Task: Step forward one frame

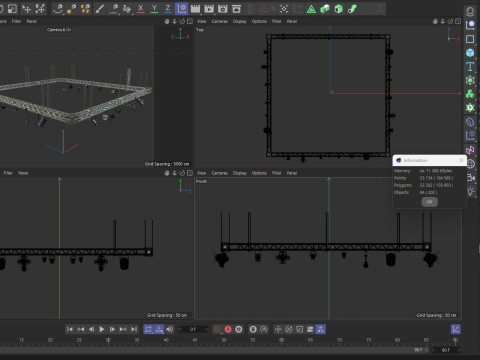Action: click(112, 329)
